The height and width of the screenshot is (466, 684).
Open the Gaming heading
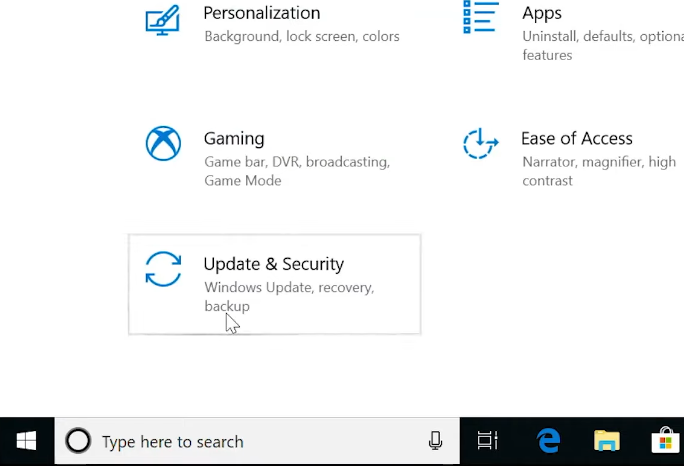[x=234, y=139]
